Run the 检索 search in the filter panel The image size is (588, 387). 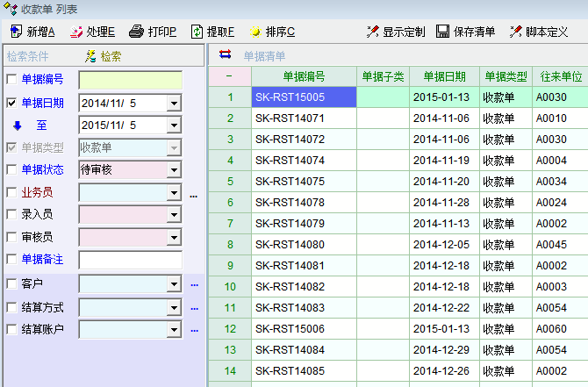click(x=104, y=56)
